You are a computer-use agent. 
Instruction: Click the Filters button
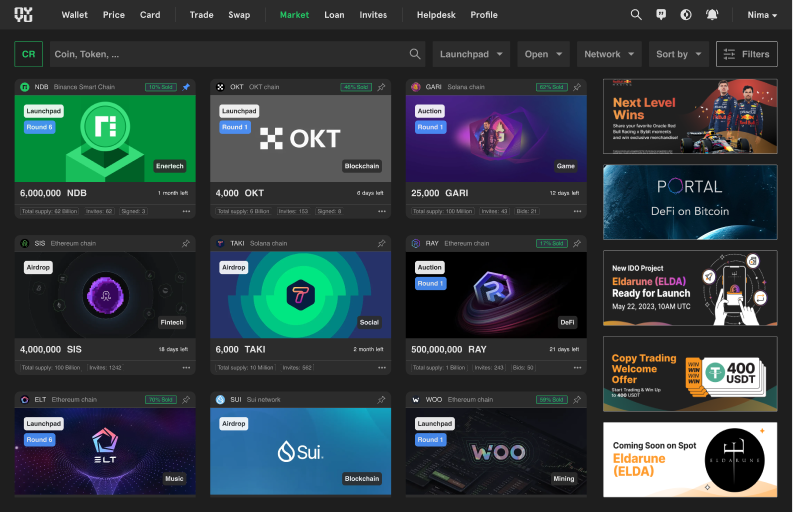point(746,54)
